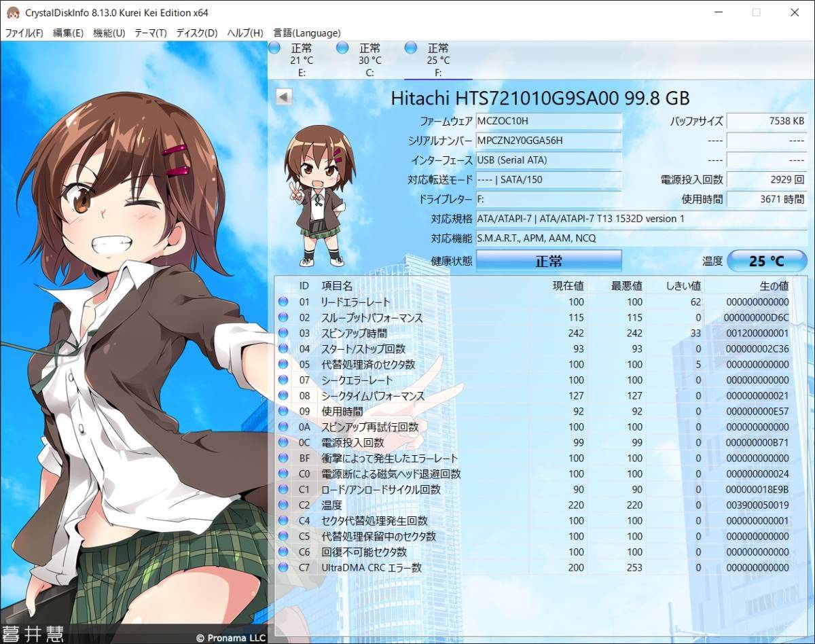Click the © Pronama LLC copyright text
Viewport: 815px width, 644px height.
[231, 638]
